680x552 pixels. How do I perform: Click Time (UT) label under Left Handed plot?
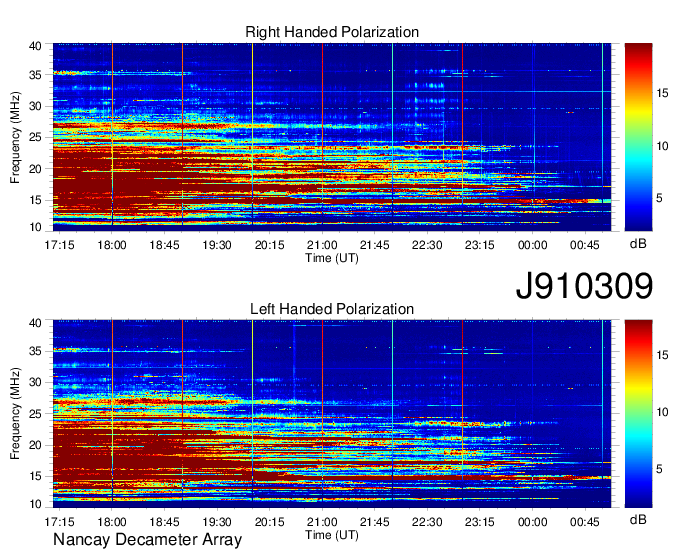coord(332,535)
